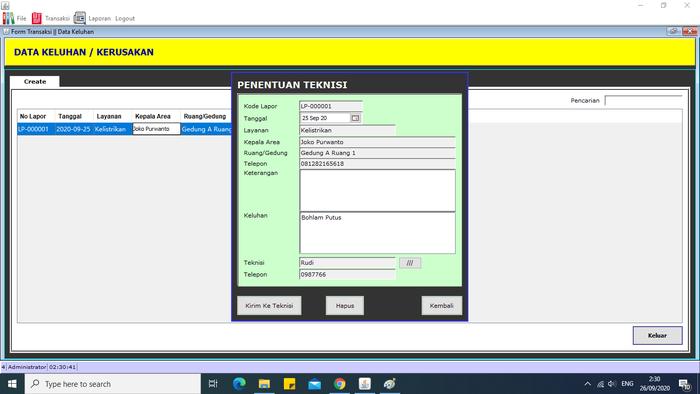Open the volume tray icon
700x394 pixels.
tap(612, 384)
